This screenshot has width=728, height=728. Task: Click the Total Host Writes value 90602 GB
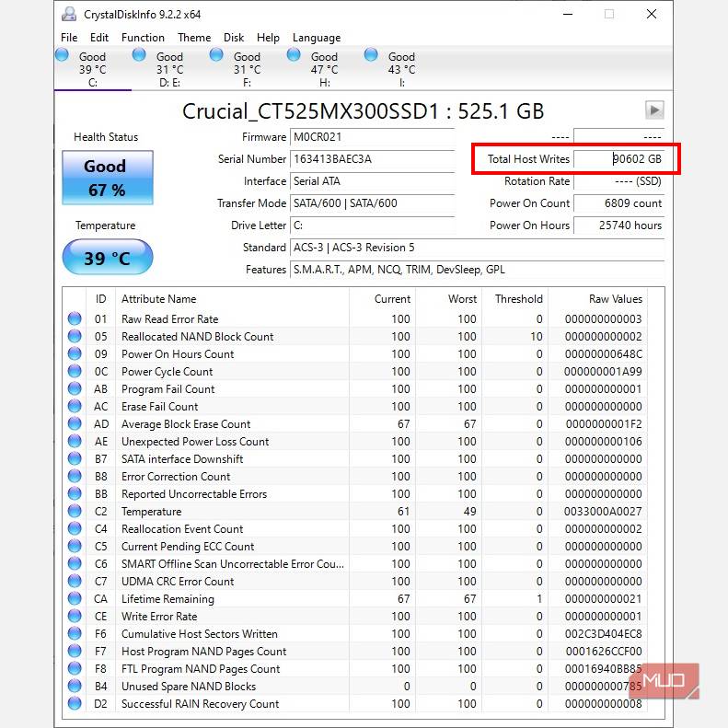point(618,159)
